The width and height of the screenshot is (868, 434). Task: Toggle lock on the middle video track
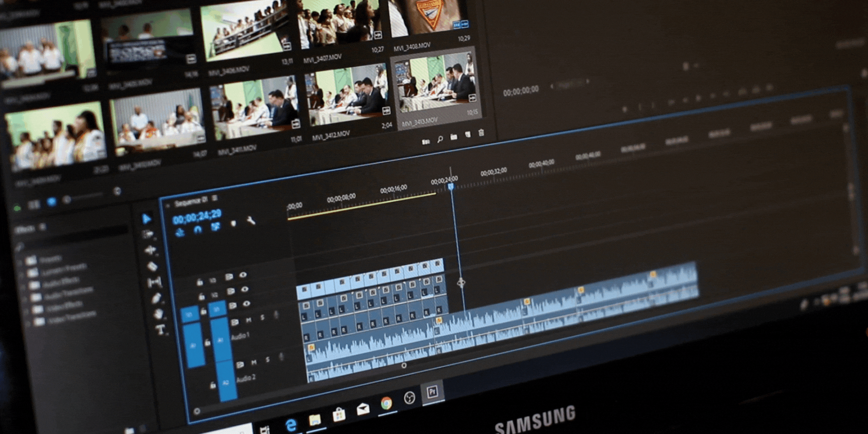(202, 297)
